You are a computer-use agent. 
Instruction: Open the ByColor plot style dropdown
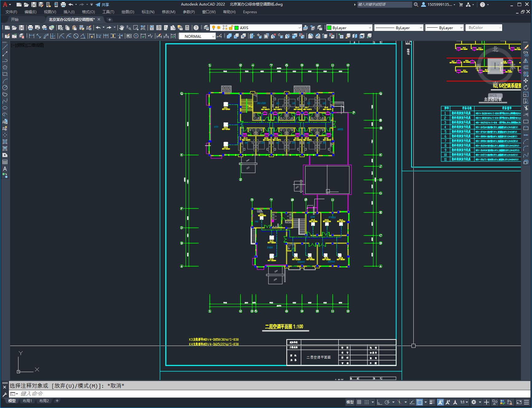[x=500, y=28]
